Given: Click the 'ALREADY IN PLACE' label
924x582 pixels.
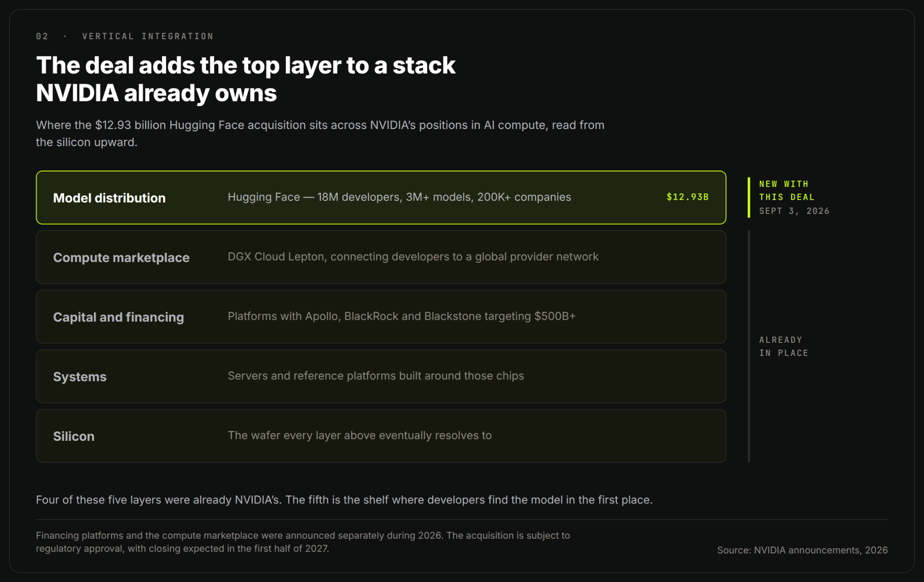Looking at the screenshot, I should pos(783,346).
